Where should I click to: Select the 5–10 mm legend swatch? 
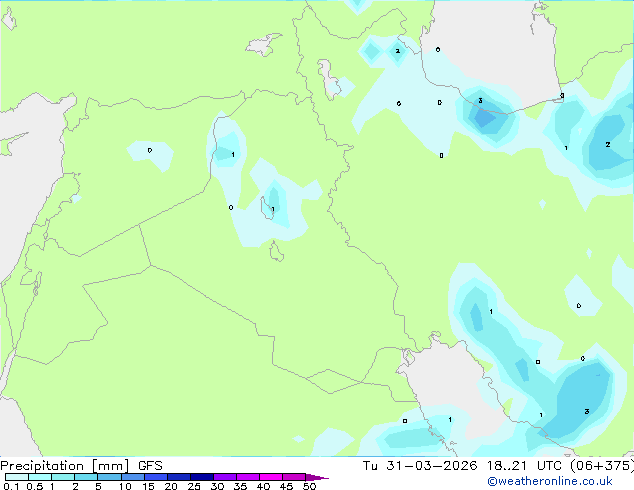[109, 477]
